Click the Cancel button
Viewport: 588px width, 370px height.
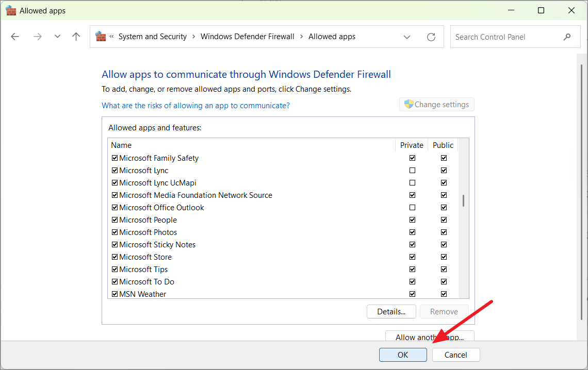(455, 355)
